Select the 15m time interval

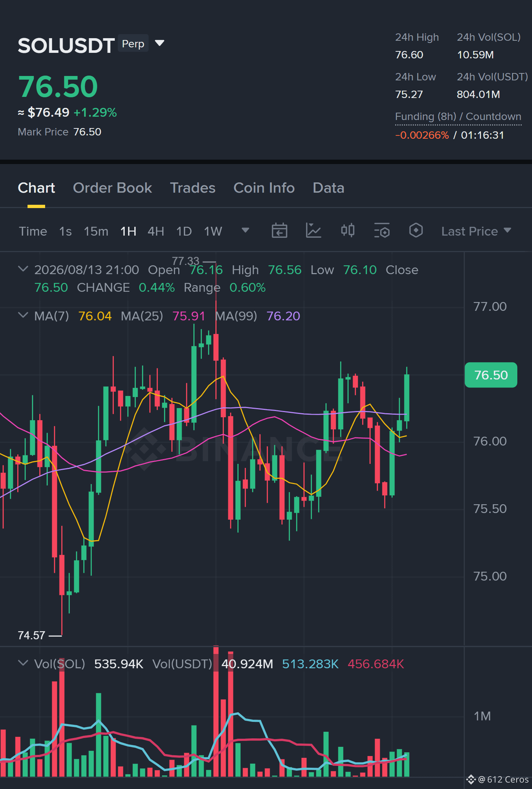point(96,231)
